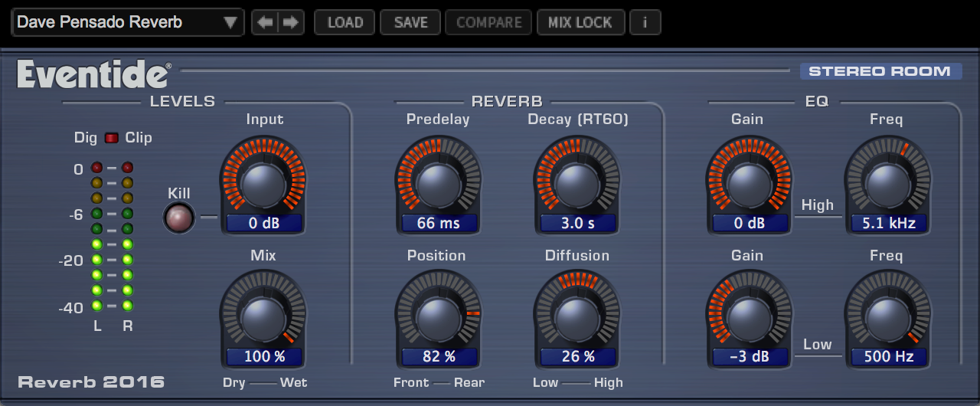Click the High Gain value field 0 dB
Viewport: 980px width, 406px height.
coord(750,224)
